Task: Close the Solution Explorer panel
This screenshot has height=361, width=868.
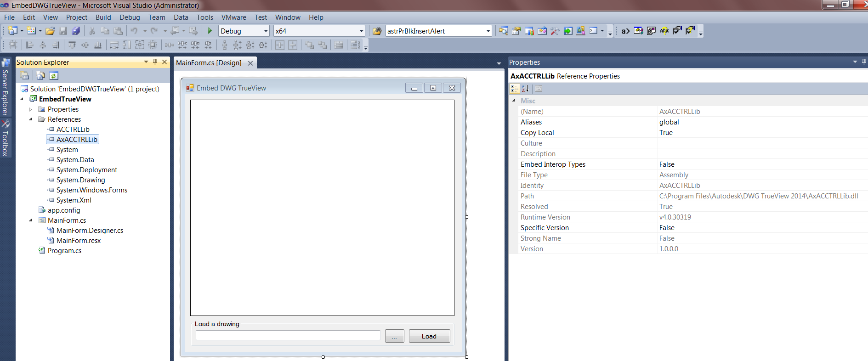Action: click(165, 62)
